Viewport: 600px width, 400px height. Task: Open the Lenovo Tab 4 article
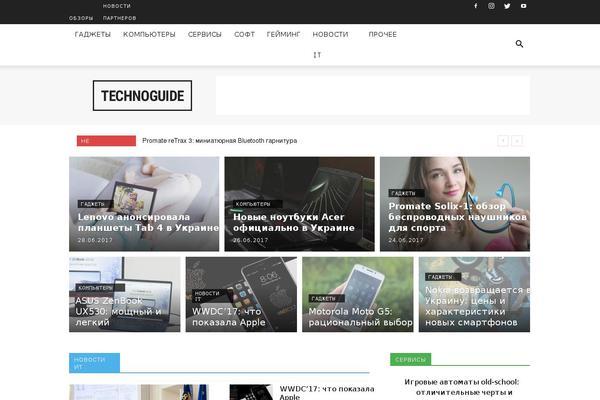tap(144, 204)
